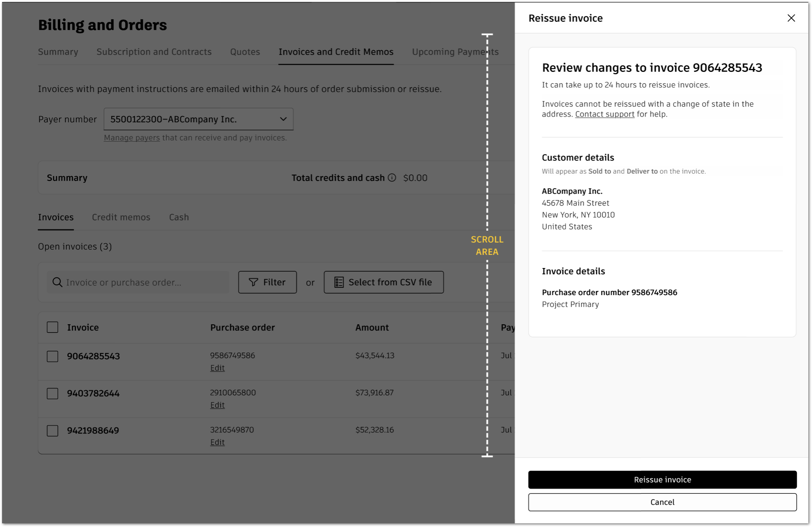Image resolution: width=812 pixels, height=527 pixels.
Task: Open the Cash sub-tab
Action: pyautogui.click(x=179, y=217)
